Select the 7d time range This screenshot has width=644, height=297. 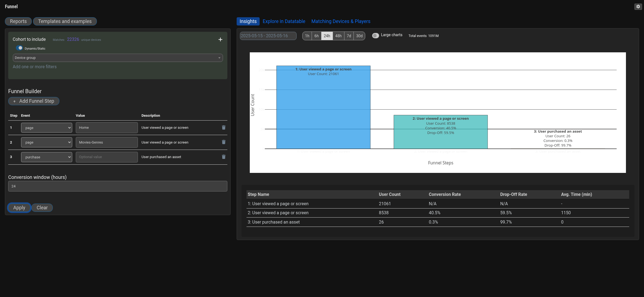(349, 36)
